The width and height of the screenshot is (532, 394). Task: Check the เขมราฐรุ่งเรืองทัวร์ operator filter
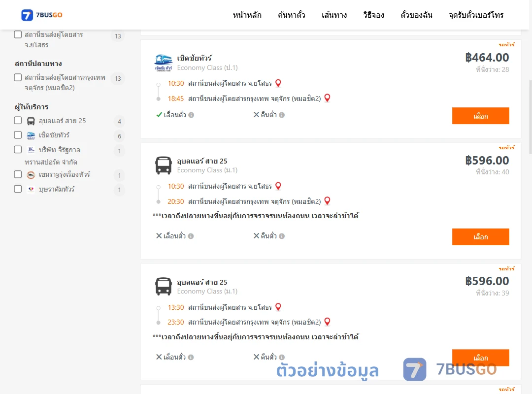tap(18, 174)
